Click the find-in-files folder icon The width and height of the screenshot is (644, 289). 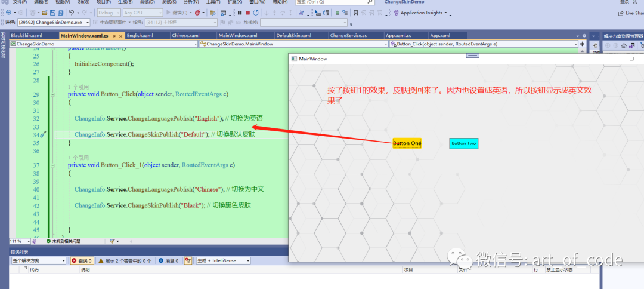point(213,13)
